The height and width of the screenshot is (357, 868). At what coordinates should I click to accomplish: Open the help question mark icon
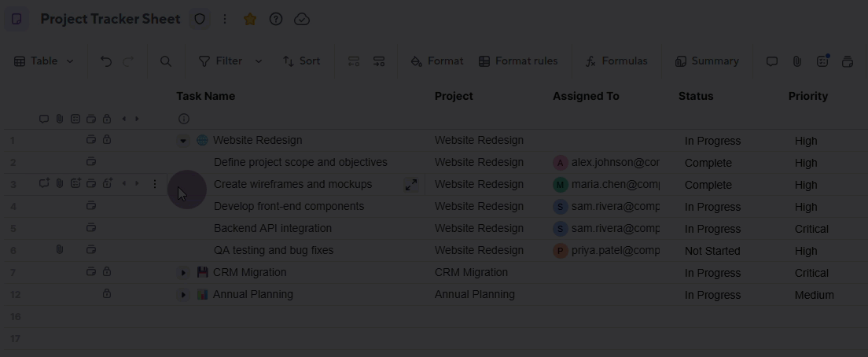276,20
